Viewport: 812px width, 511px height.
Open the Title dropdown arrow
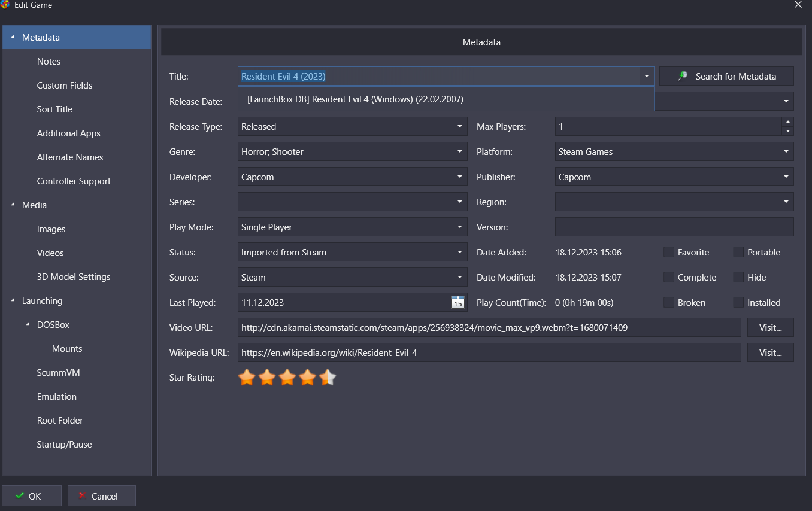click(x=646, y=76)
